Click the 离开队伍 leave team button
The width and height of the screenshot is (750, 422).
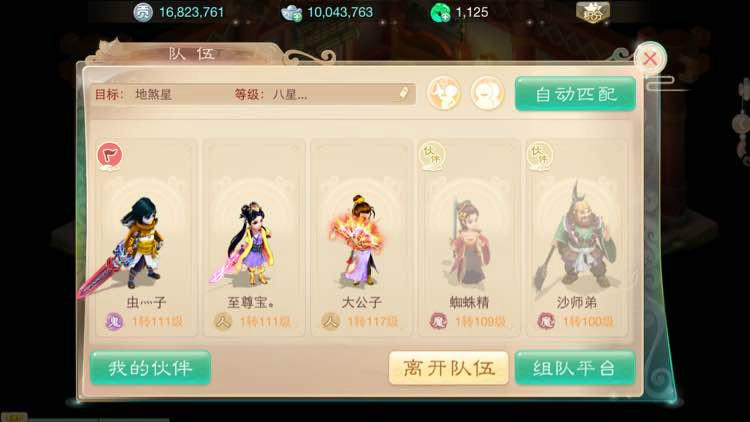click(449, 367)
